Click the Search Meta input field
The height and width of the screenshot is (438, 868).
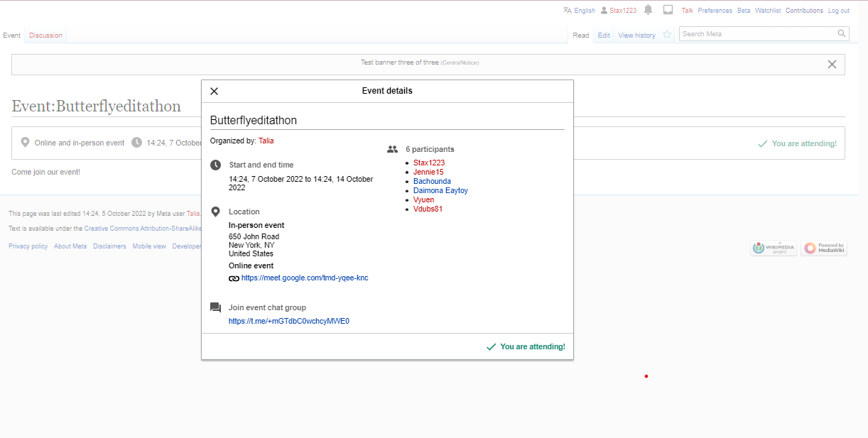click(x=756, y=33)
